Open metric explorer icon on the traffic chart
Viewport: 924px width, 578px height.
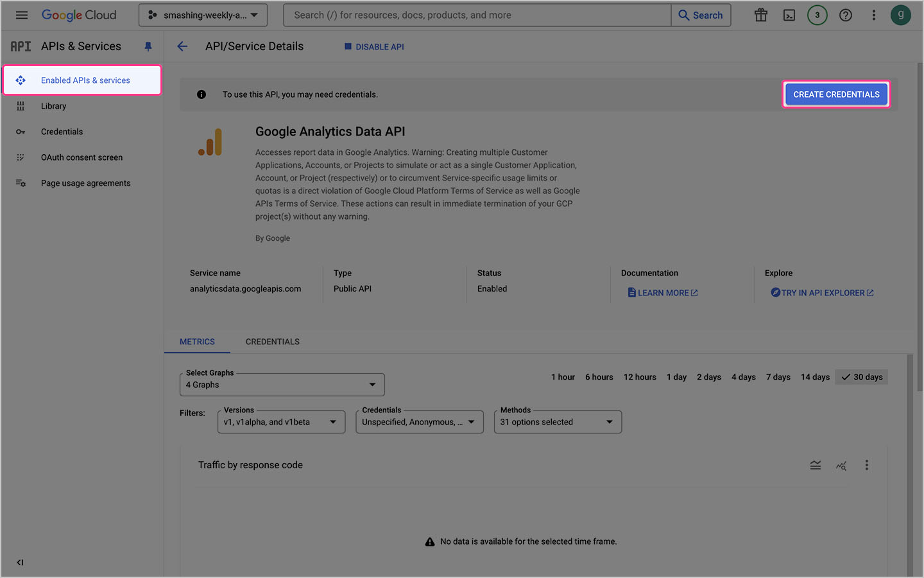point(841,465)
